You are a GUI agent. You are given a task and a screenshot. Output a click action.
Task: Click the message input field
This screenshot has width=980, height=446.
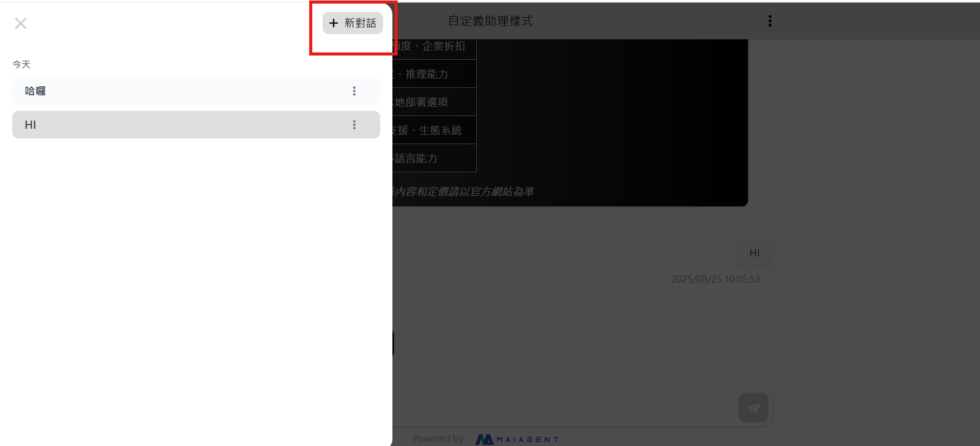click(562, 408)
